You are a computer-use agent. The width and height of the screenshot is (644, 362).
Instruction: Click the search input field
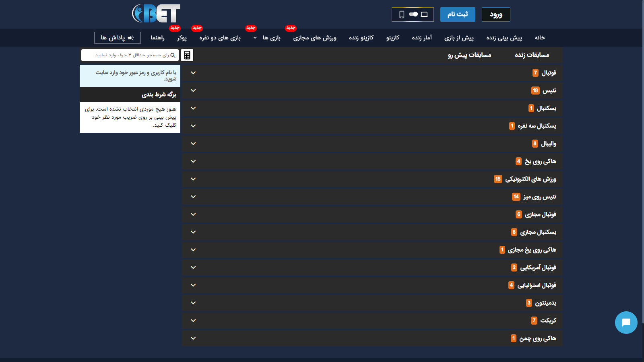[130, 55]
